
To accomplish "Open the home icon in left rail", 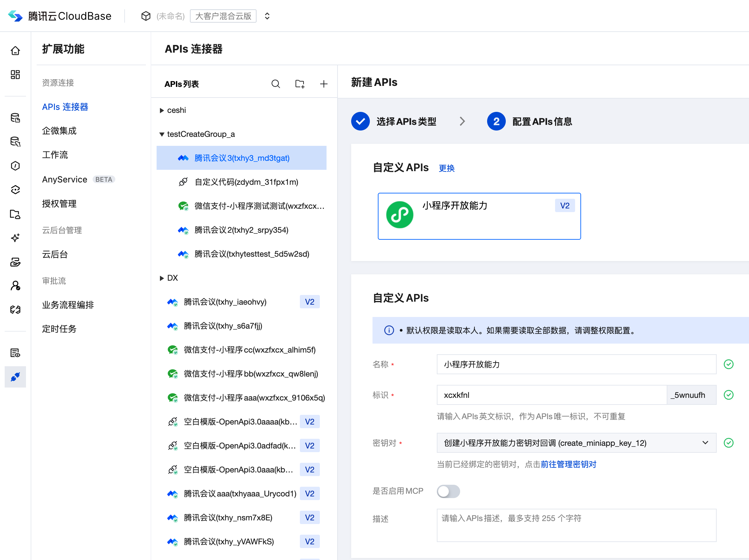I will 15,51.
